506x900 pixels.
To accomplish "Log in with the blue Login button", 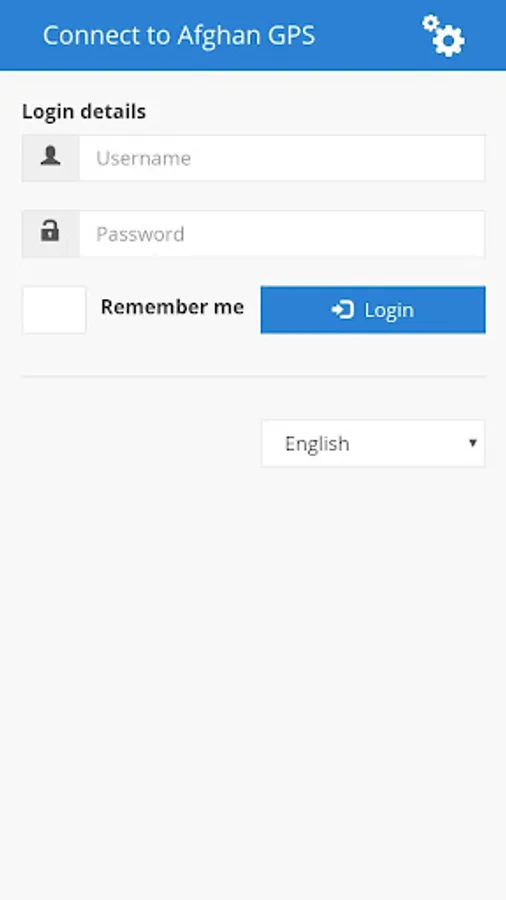I will tap(373, 310).
